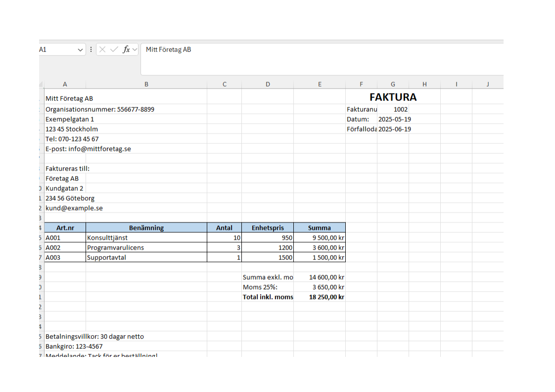
Task: Select column header J
Action: [x=488, y=84]
